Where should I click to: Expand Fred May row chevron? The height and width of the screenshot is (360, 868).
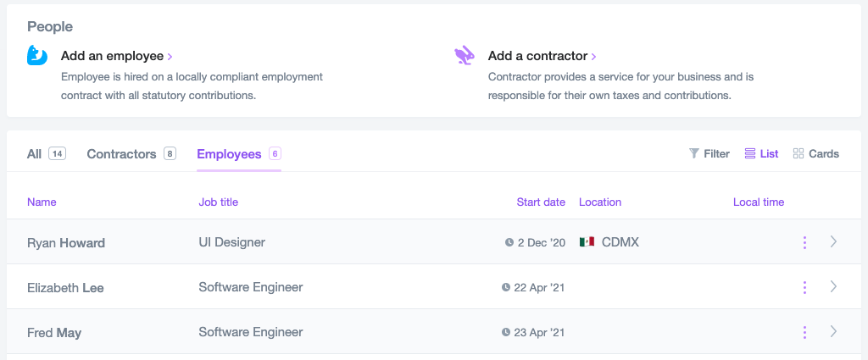point(833,332)
